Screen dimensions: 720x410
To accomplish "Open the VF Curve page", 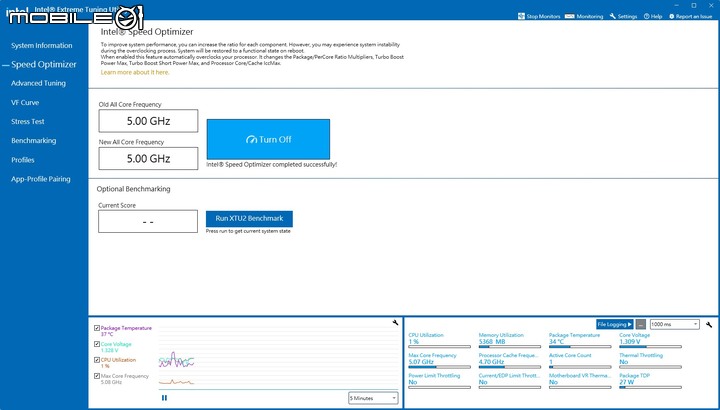I will (x=25, y=102).
